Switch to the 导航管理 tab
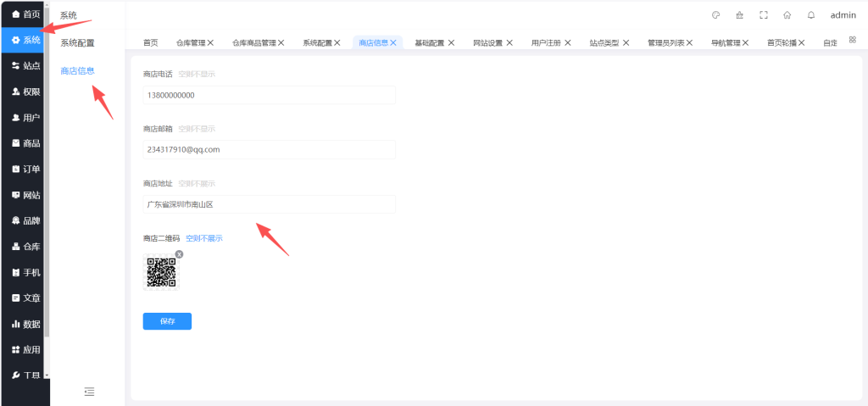 pyautogui.click(x=726, y=42)
